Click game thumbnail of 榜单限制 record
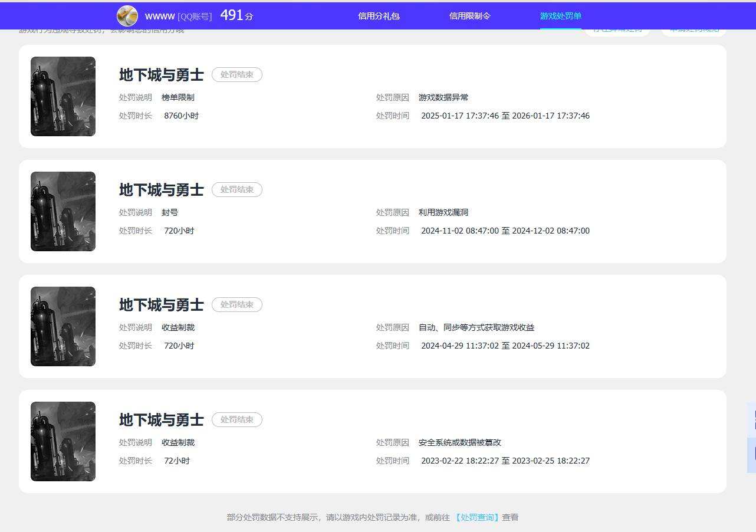This screenshot has width=756, height=532. [63, 96]
